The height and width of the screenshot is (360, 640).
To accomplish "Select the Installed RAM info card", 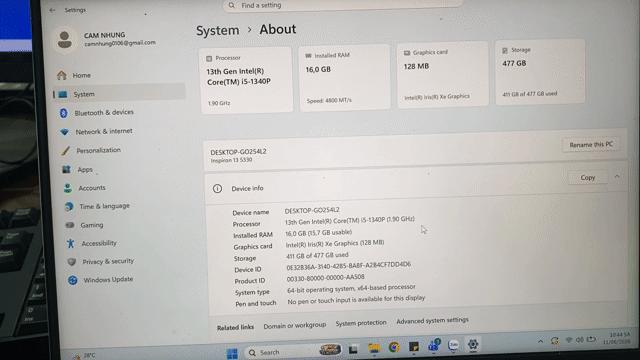I will click(345, 78).
